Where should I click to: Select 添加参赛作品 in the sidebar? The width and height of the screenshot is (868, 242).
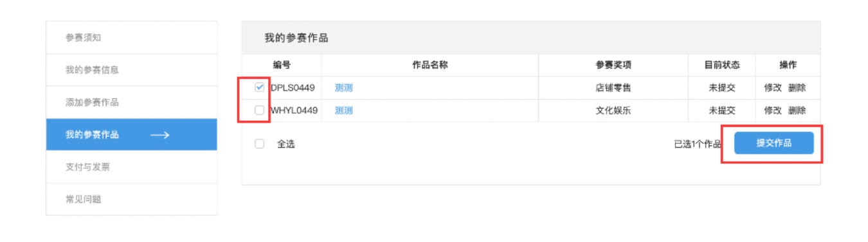[x=131, y=103]
